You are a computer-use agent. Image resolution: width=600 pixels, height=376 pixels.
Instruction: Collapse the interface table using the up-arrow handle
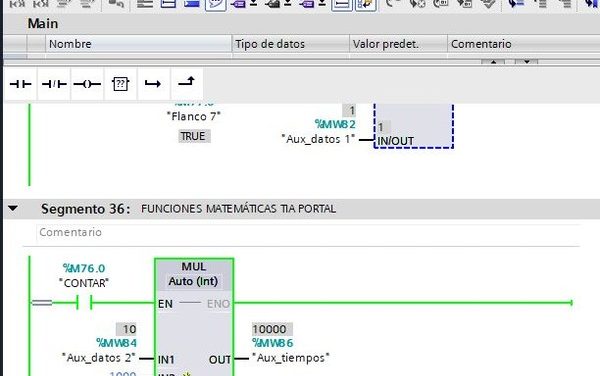point(493,62)
